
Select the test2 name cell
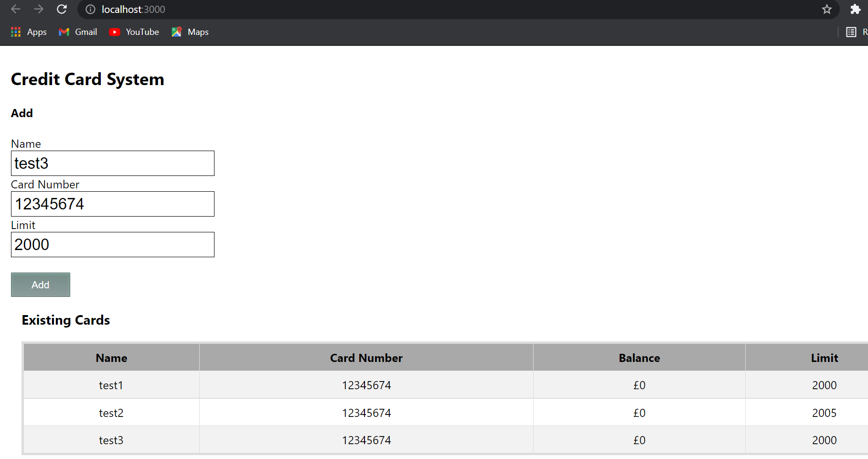click(x=111, y=413)
